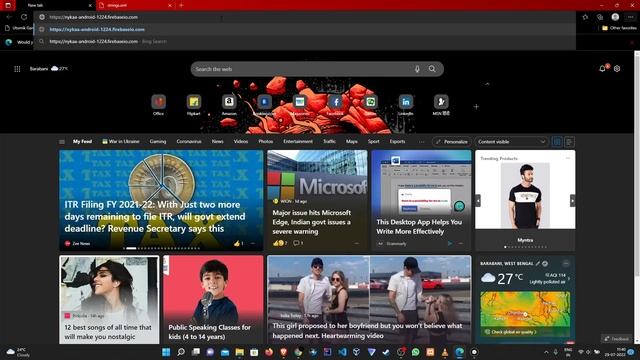Open the MSN quick link
This screenshot has height=360, width=640.
441,104
